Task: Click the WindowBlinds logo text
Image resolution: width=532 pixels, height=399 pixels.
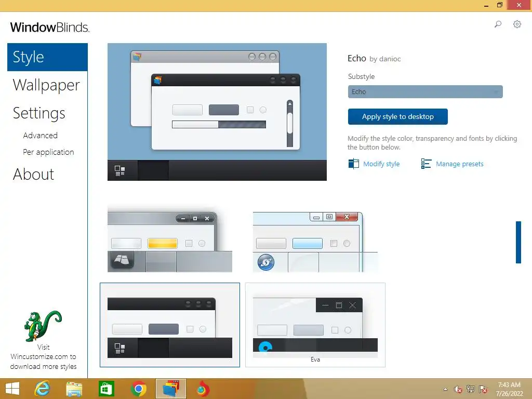Action: point(50,27)
